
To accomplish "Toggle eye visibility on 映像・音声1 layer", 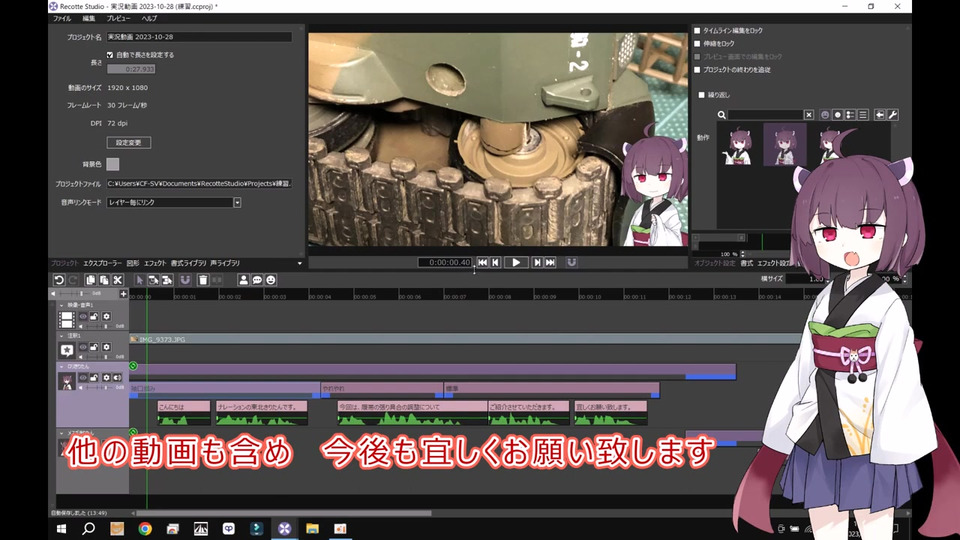I will tap(83, 317).
